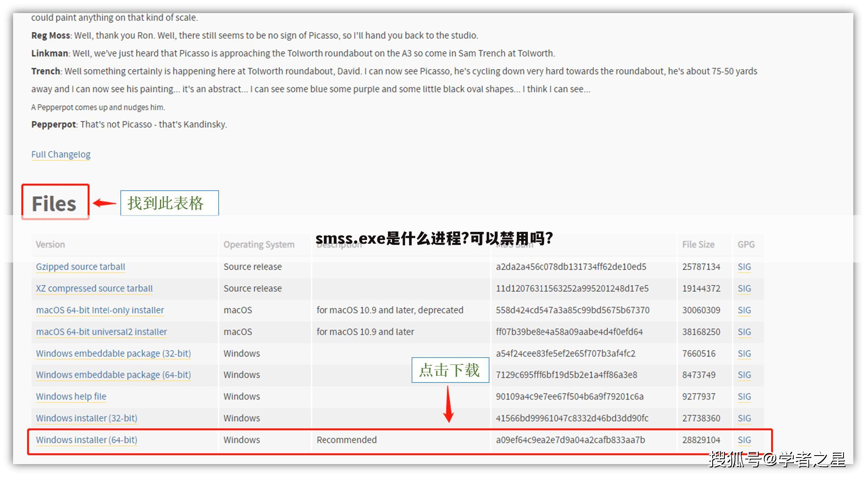Download the Windows installer (32-bit)
The height and width of the screenshot is (478, 868).
pyautogui.click(x=86, y=418)
